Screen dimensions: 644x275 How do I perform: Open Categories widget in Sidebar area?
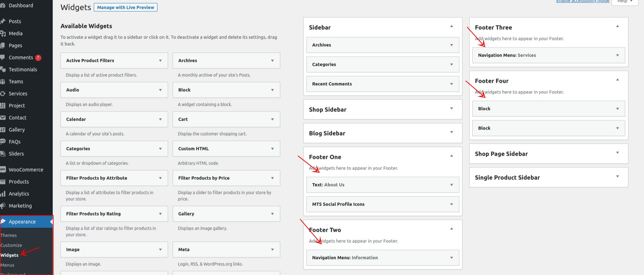[383, 64]
